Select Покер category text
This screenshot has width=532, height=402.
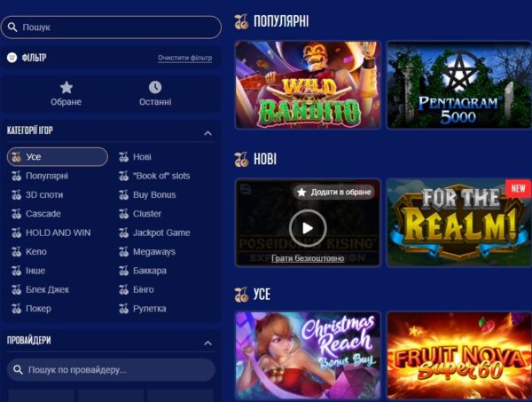(x=38, y=309)
